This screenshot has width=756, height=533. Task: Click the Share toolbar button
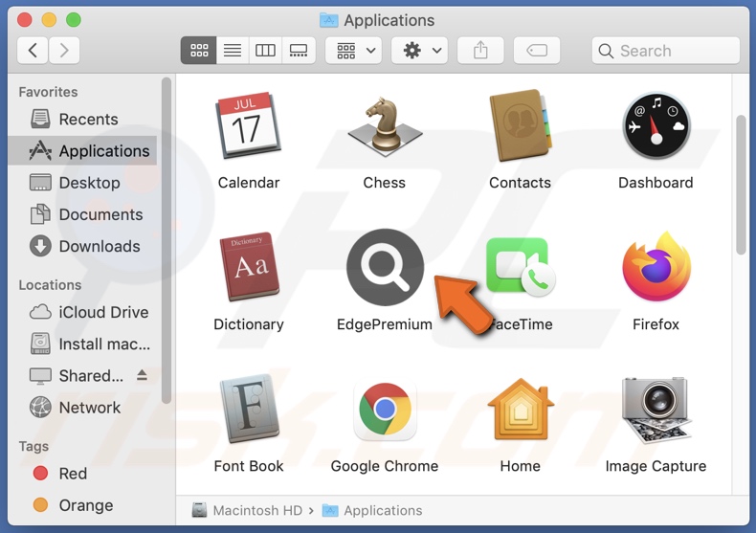480,50
